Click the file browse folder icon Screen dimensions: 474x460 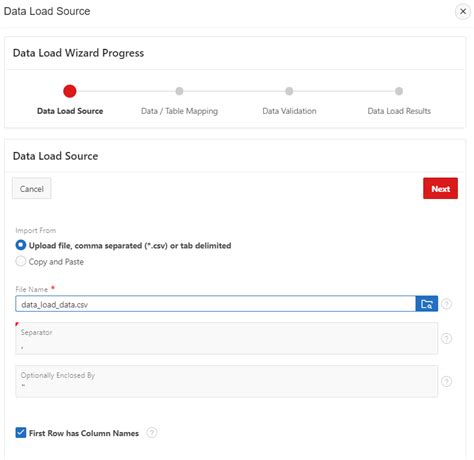pyautogui.click(x=427, y=304)
